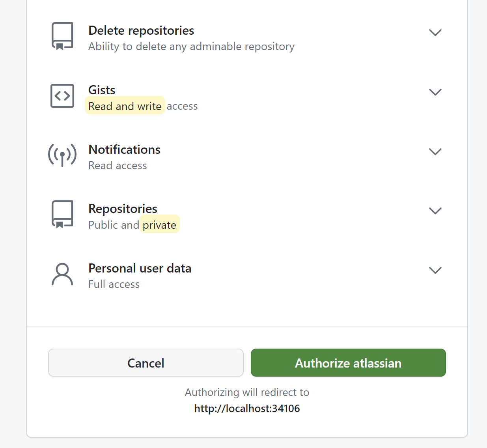Click the Gists heading
The width and height of the screenshot is (487, 448).
[x=101, y=90]
